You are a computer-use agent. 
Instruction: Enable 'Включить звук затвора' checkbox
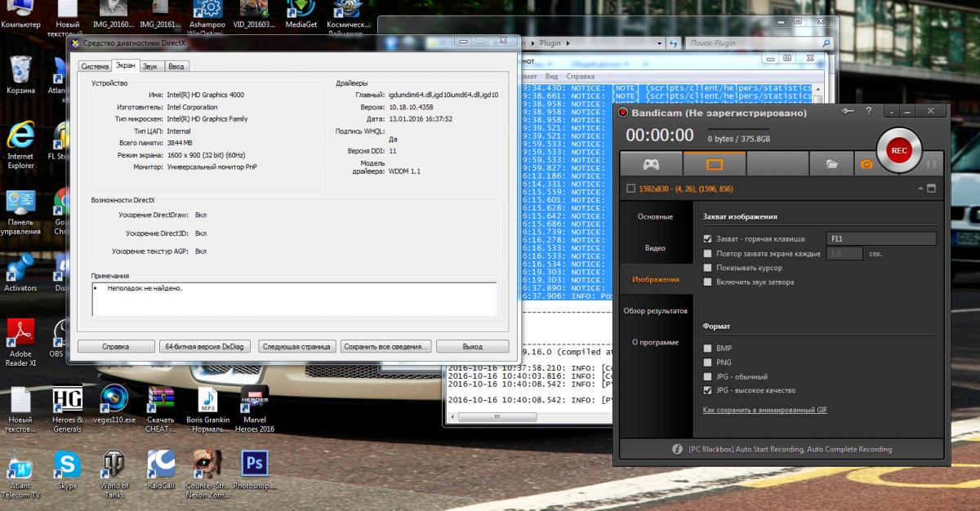click(708, 282)
